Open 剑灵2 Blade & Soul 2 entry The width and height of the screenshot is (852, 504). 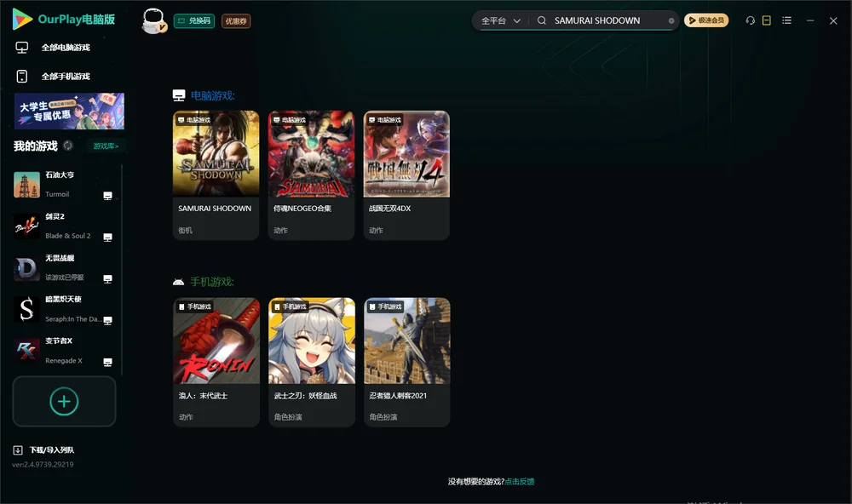tap(63, 226)
